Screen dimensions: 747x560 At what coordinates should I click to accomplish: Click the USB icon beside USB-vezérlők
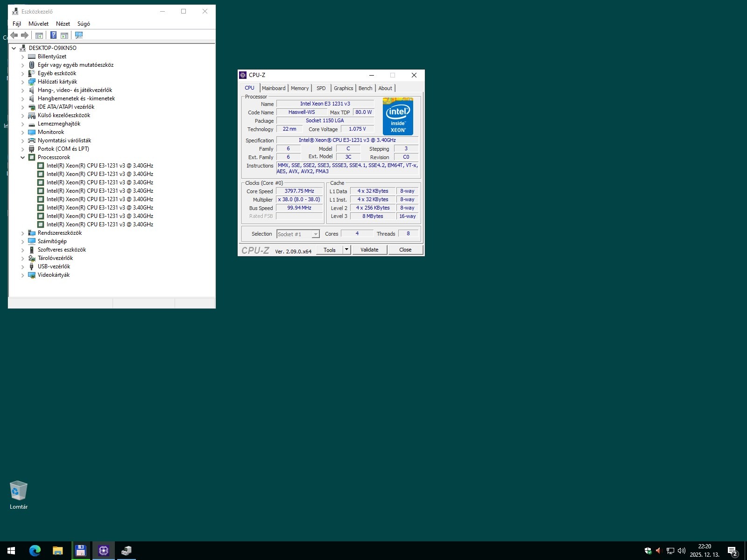click(x=32, y=266)
